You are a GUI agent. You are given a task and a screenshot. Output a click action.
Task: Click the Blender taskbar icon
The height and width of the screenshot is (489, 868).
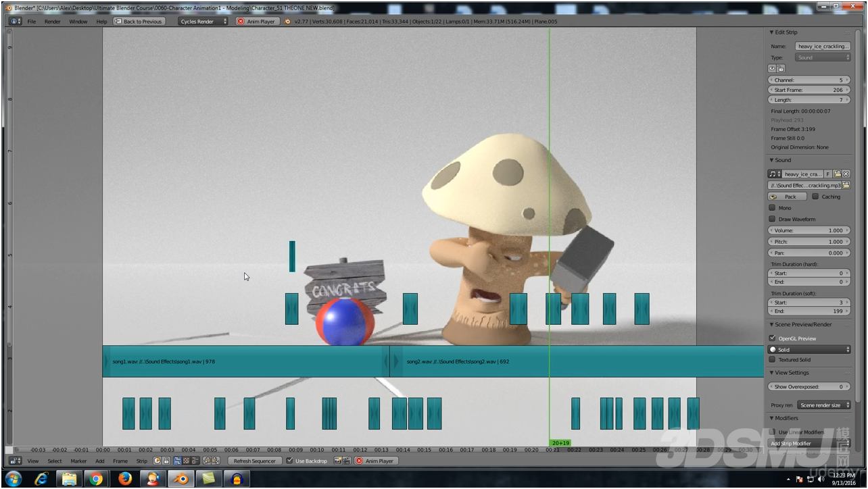tap(180, 479)
